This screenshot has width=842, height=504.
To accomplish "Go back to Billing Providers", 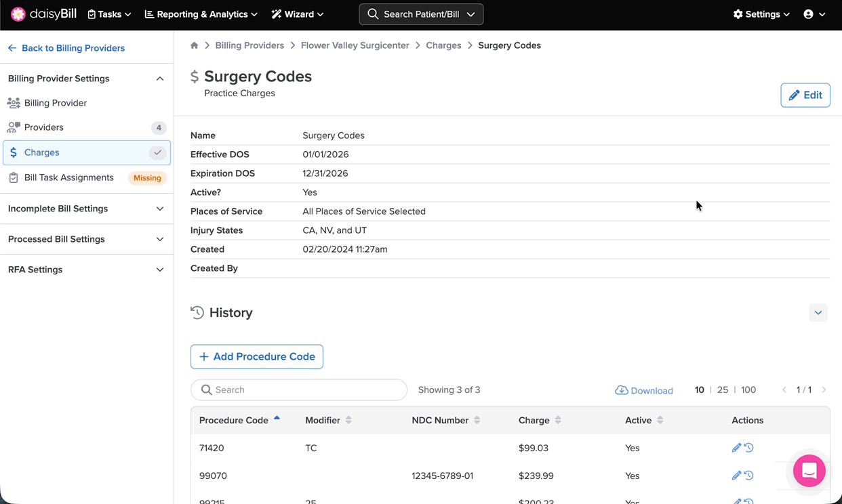I will tap(66, 48).
